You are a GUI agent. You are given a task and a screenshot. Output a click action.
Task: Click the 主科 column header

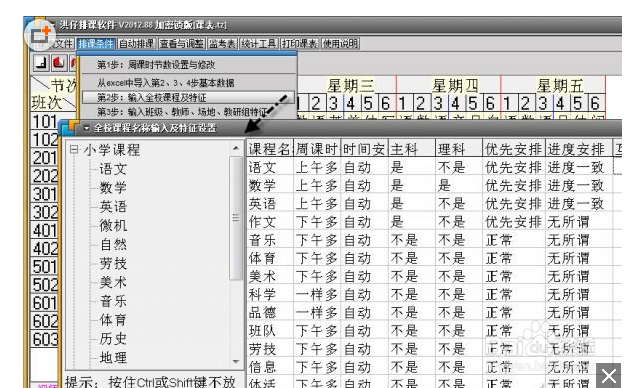(412, 149)
